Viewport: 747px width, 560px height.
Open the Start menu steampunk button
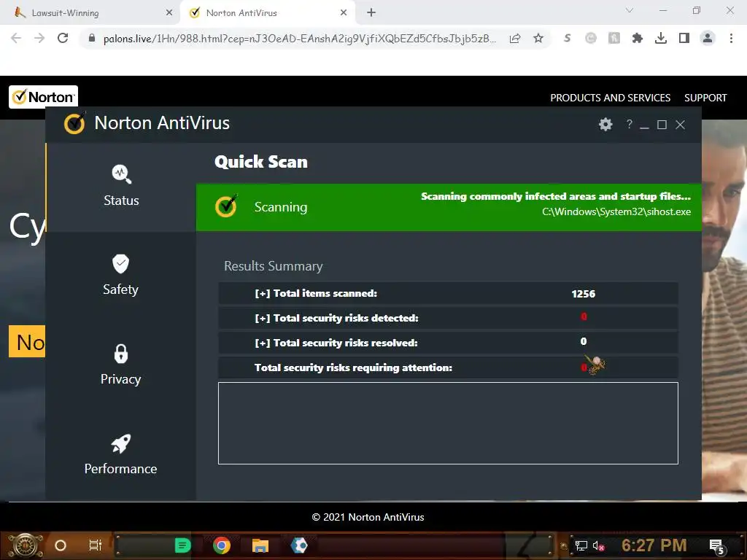[x=26, y=545]
